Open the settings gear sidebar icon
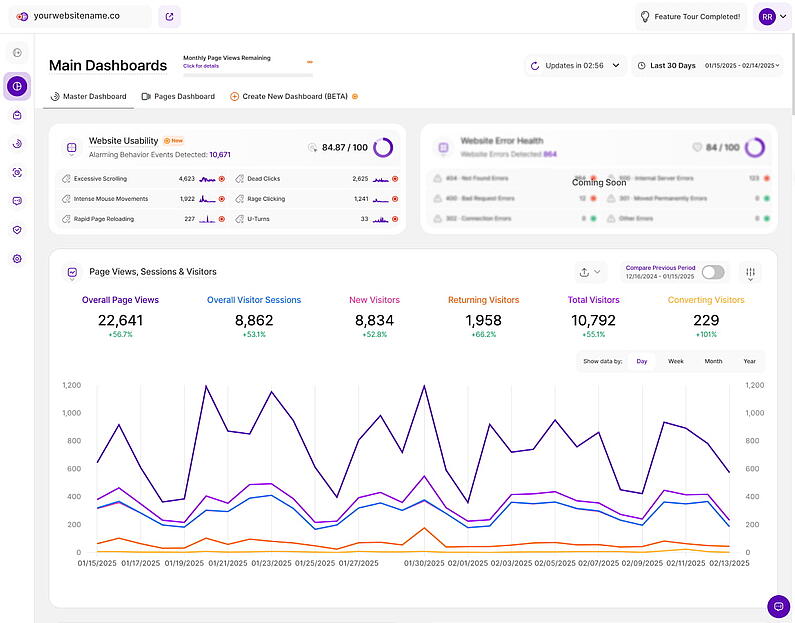This screenshot has width=795, height=623. click(17, 259)
